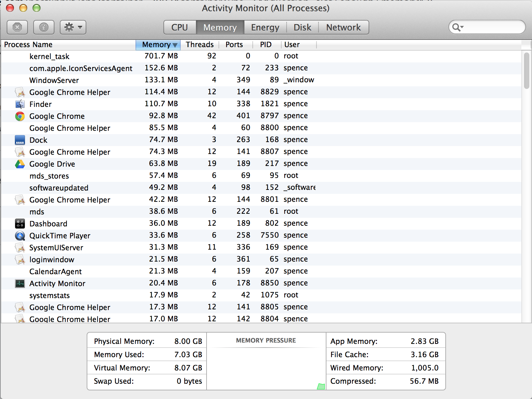Click icon of Chrome Helper using 114.4 MB
Screen dimensions: 532x399
tap(20, 92)
